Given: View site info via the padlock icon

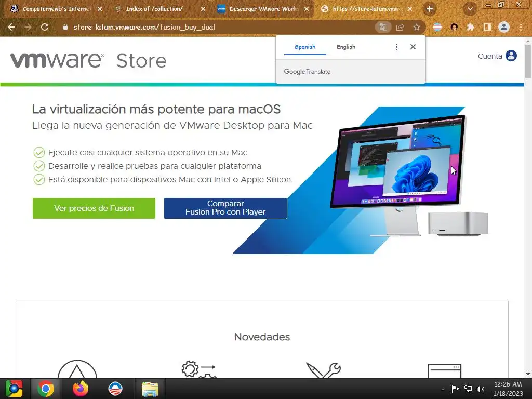Looking at the screenshot, I should click(65, 27).
